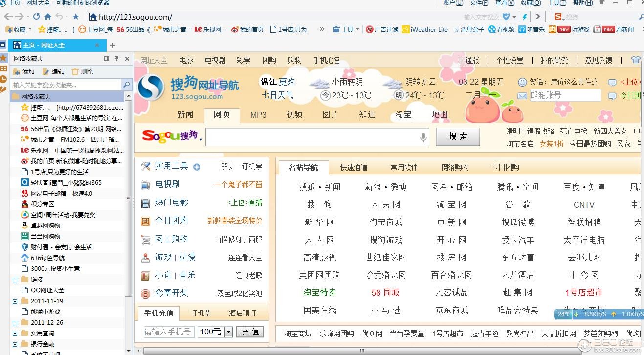Image resolution: width=644 pixels, height=355 pixels.
Task: Bookmark the page with blue star icon
Action: point(76,16)
